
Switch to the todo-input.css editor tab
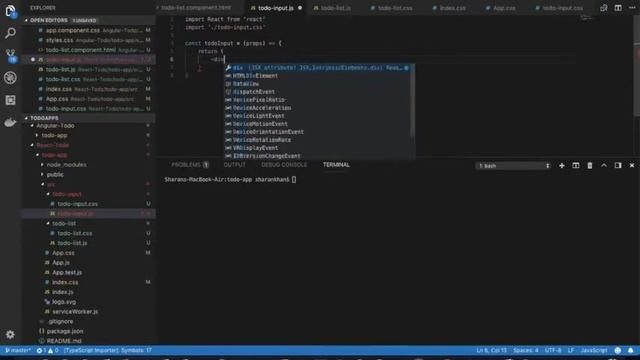(562, 8)
